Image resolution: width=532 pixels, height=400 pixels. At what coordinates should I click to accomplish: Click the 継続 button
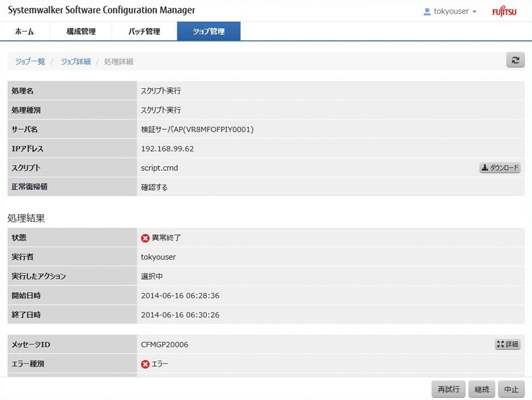click(x=482, y=389)
